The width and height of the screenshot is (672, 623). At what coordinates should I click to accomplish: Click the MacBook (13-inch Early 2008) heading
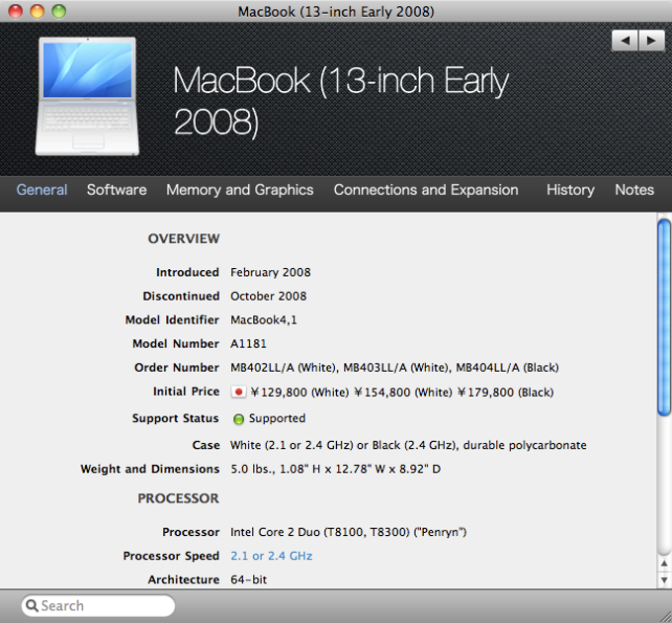pos(341,101)
